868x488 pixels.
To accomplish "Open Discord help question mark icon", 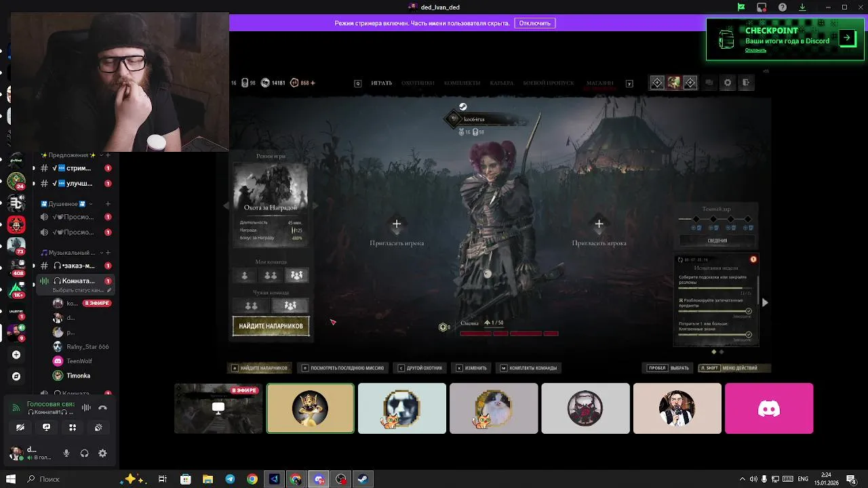I will click(783, 7).
